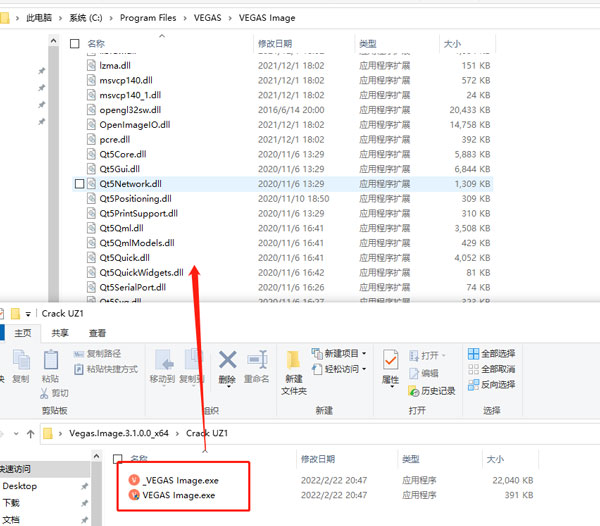
Task: Click the opengl32sw.dll file icon
Action: pyautogui.click(x=91, y=110)
